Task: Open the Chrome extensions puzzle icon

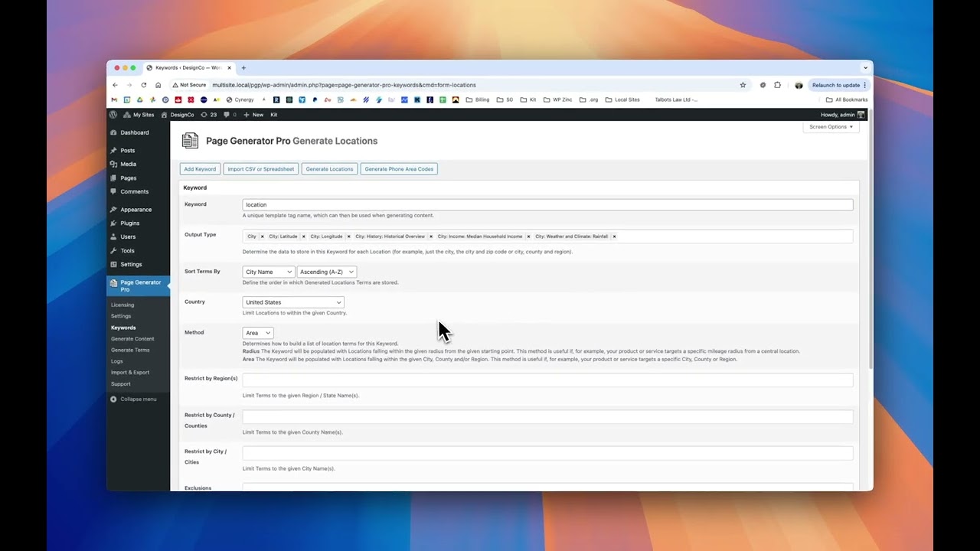Action: (x=777, y=85)
